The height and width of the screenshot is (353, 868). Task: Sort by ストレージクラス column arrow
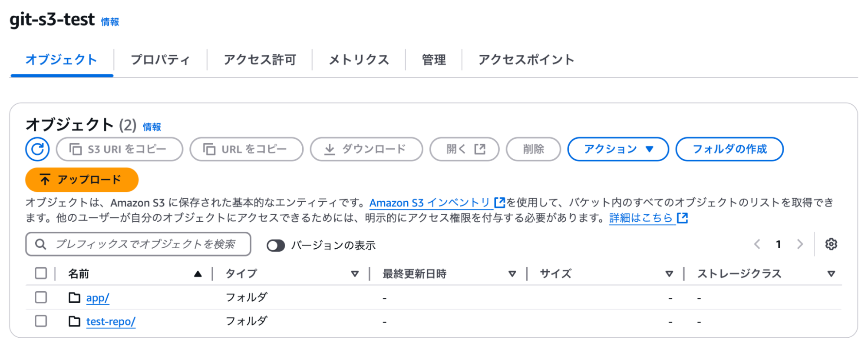coord(831,274)
